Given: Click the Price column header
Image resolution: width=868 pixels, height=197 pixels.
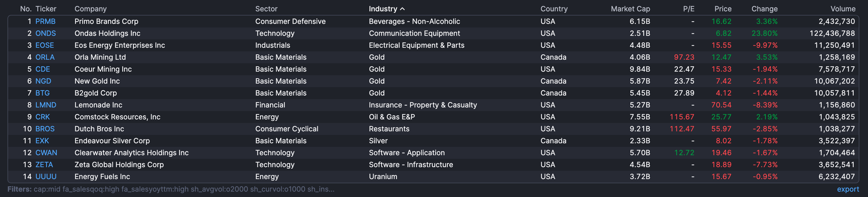Looking at the screenshot, I should [723, 9].
